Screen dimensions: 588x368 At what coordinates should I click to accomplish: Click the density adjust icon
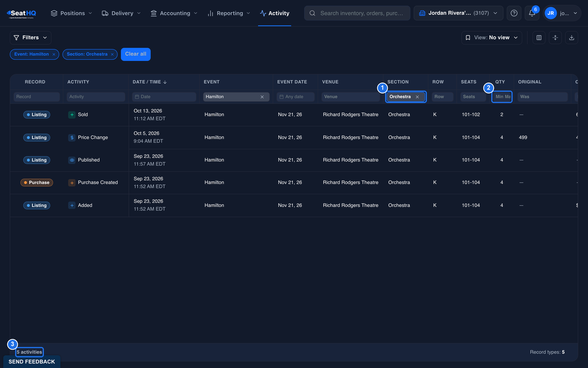(555, 38)
